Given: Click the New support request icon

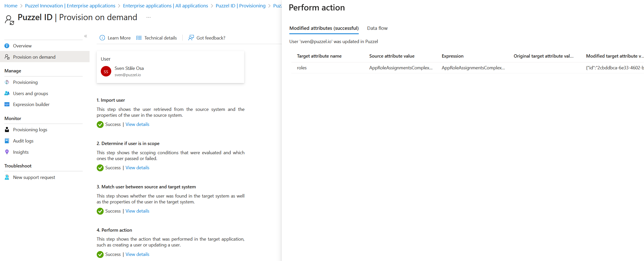Looking at the screenshot, I should coord(7,177).
